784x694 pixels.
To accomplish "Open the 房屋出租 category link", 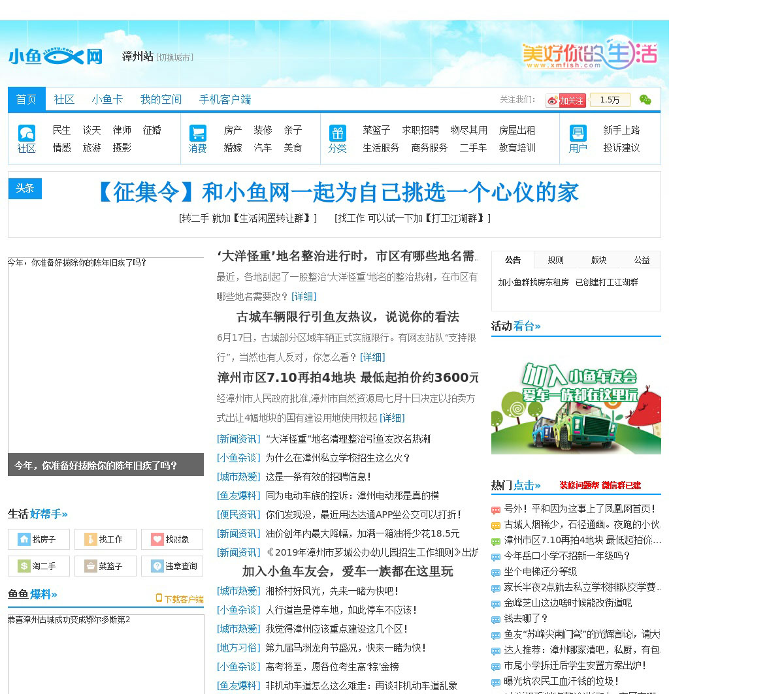I will [x=517, y=130].
